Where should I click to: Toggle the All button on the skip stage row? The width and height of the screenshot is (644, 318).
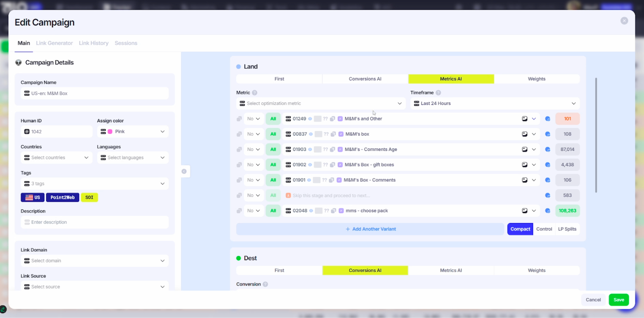pos(273,195)
